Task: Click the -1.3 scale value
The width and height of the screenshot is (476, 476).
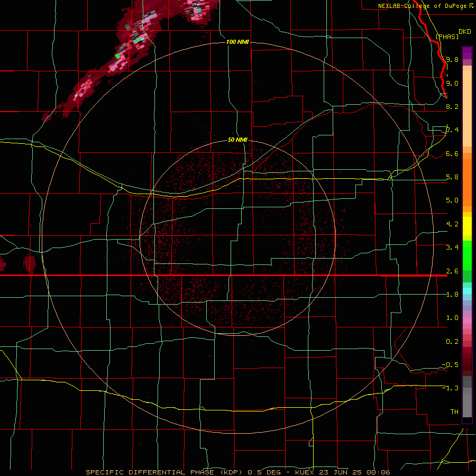Action: pyautogui.click(x=450, y=388)
